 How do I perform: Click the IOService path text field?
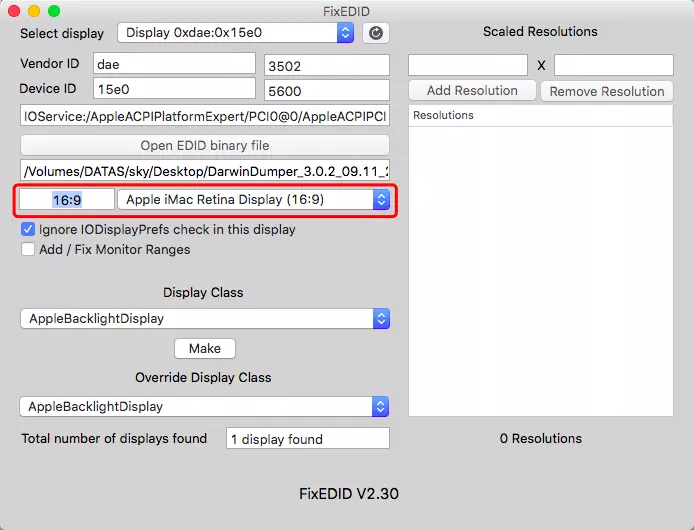coord(205,116)
